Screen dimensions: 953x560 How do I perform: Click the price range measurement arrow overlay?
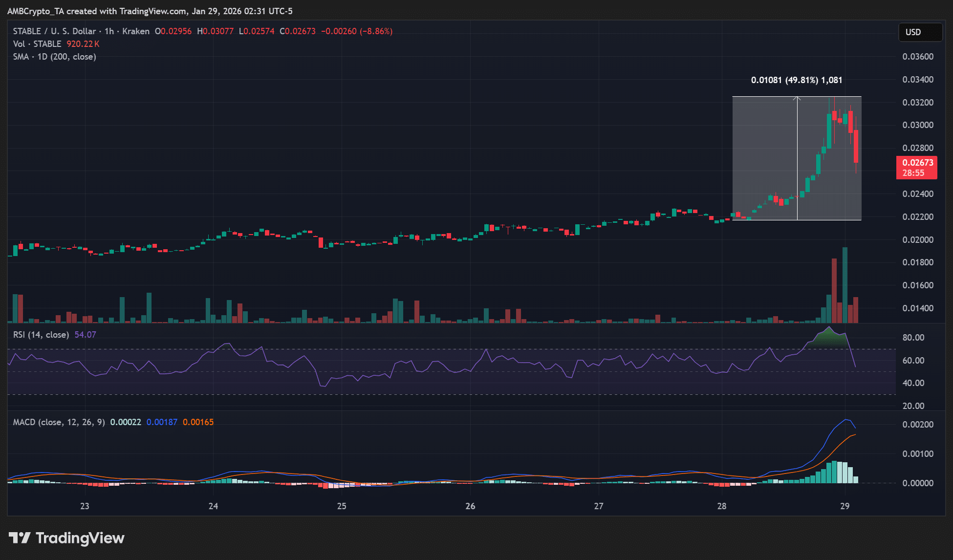(x=797, y=156)
